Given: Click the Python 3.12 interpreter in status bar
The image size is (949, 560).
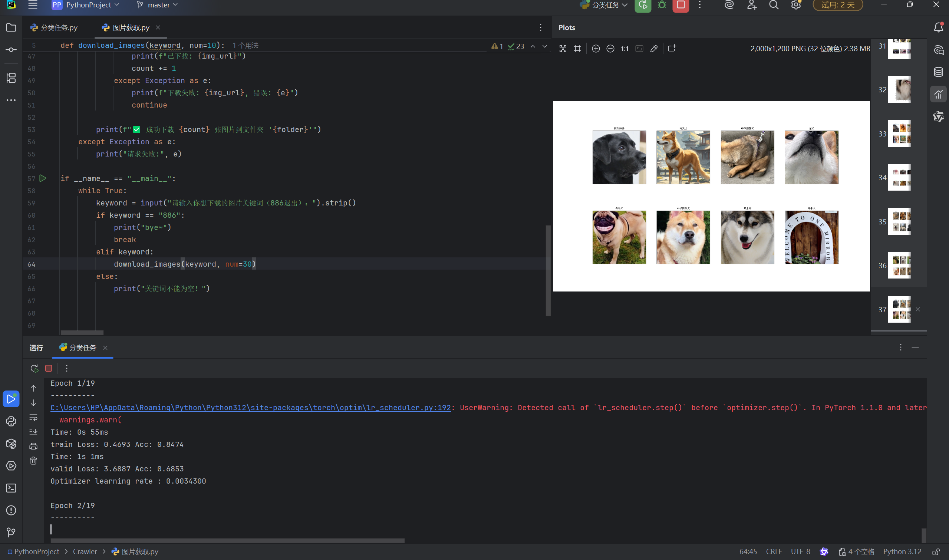Looking at the screenshot, I should [902, 552].
